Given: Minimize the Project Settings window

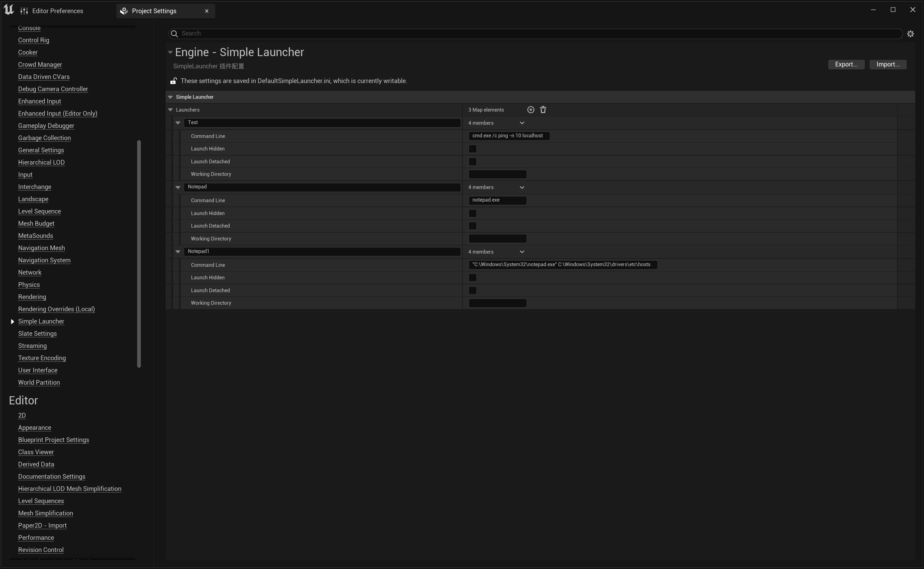Looking at the screenshot, I should [873, 10].
